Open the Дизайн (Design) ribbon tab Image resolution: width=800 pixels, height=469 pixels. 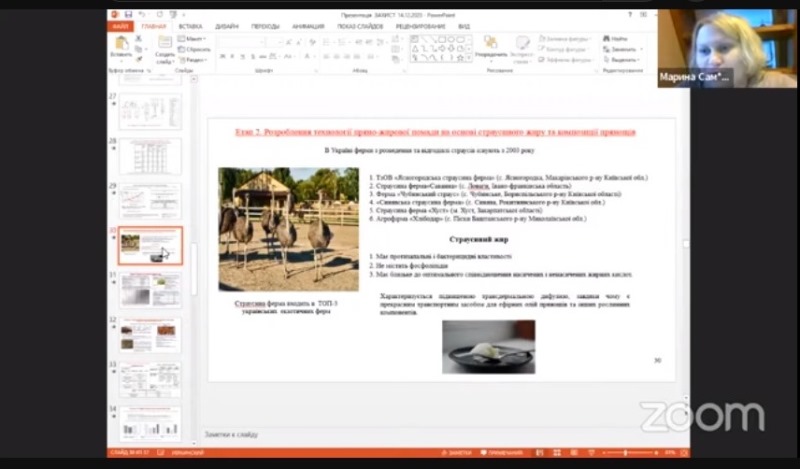pyautogui.click(x=227, y=26)
